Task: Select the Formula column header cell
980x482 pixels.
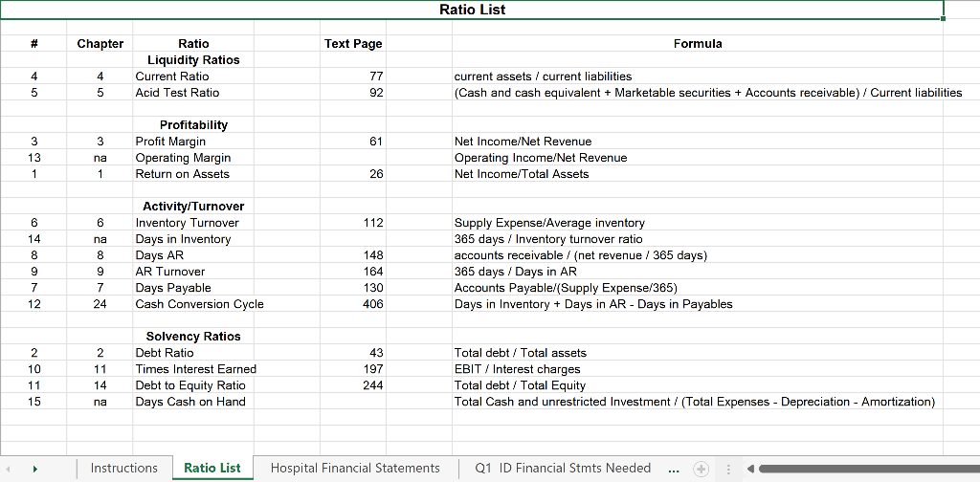Action: 698,44
